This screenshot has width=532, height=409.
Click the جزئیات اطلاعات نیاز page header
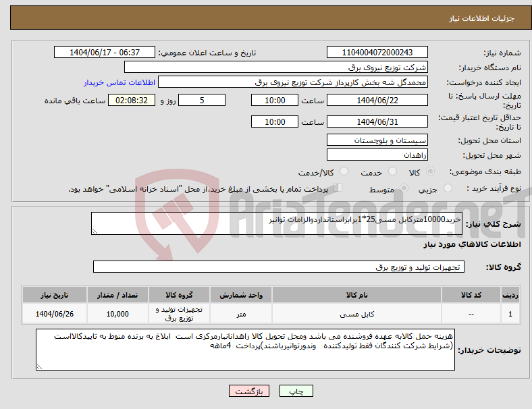(x=482, y=18)
